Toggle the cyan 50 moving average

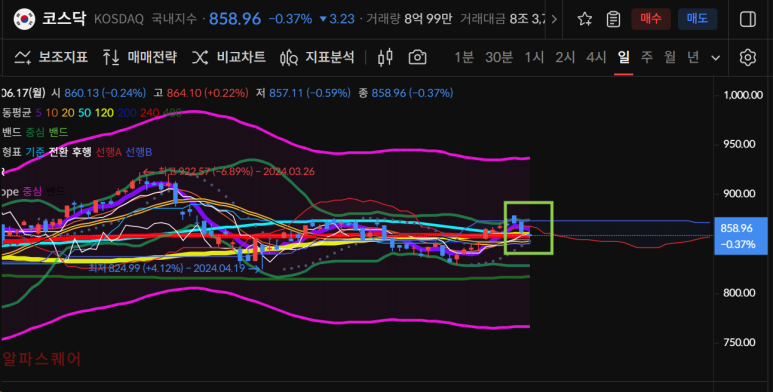click(x=84, y=113)
